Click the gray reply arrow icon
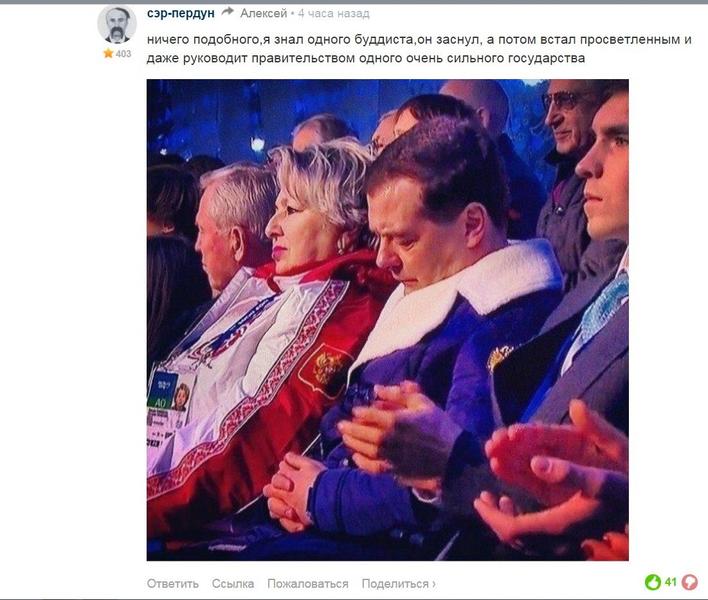This screenshot has height=600, width=708. click(228, 13)
